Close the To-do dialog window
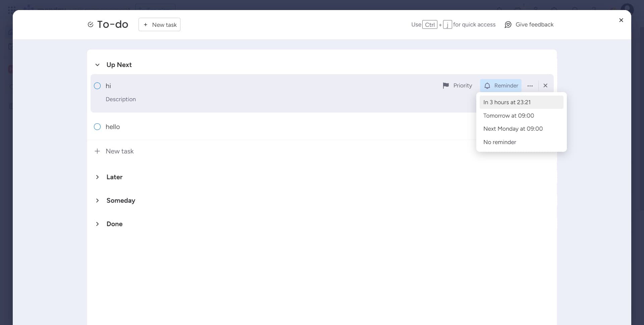644x325 pixels. point(621,20)
